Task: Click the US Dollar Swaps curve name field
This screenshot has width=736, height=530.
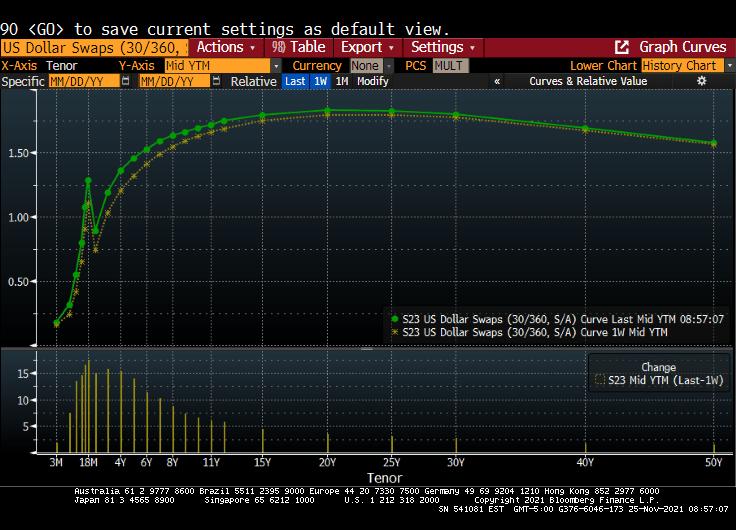Action: (95, 47)
